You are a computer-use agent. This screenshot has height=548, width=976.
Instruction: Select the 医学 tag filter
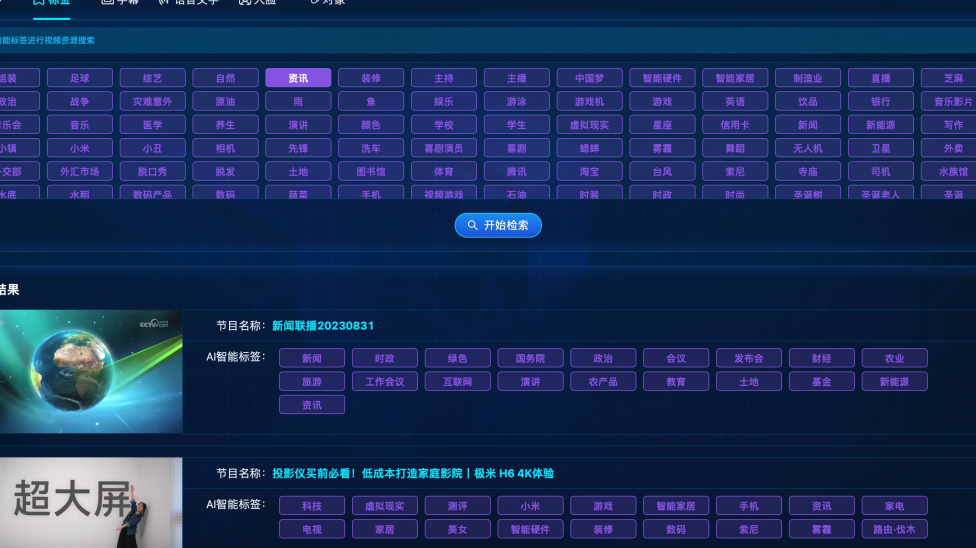click(152, 125)
